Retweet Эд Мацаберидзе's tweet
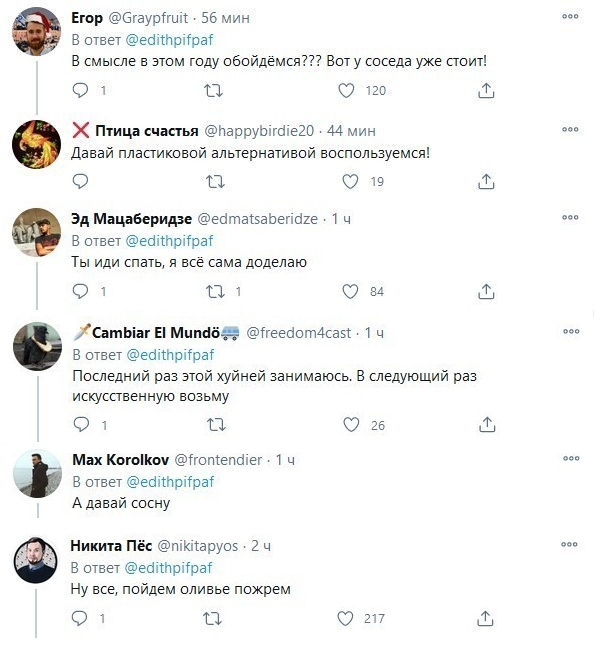Viewport: 595px width, 645px height. tap(215, 291)
